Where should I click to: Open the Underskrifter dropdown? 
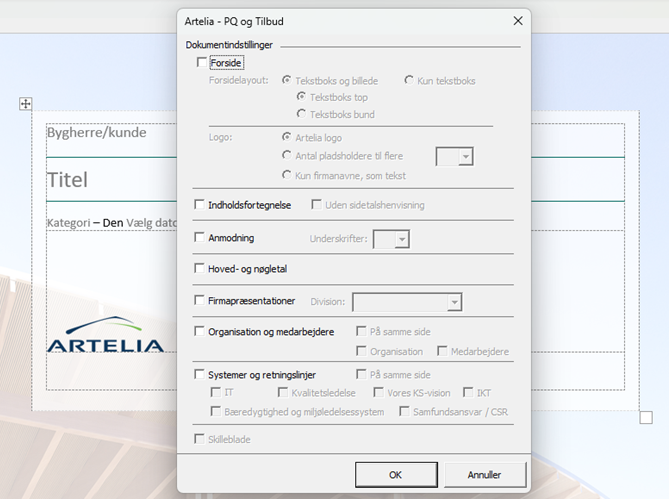[402, 239]
